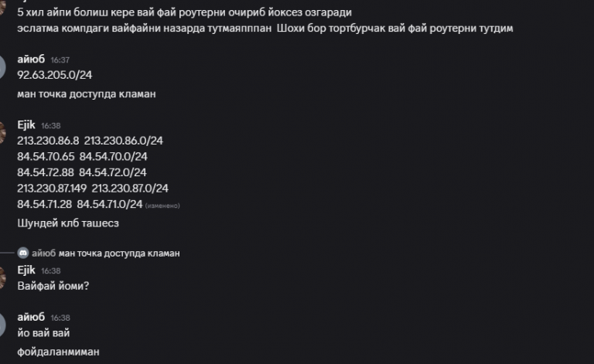This screenshot has height=364, width=594.
Task: Open Ejik's profile from the IP list username
Action: [26, 124]
